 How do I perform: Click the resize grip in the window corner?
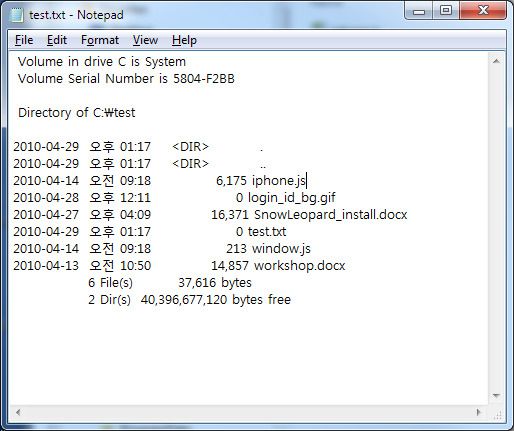[x=498, y=414]
